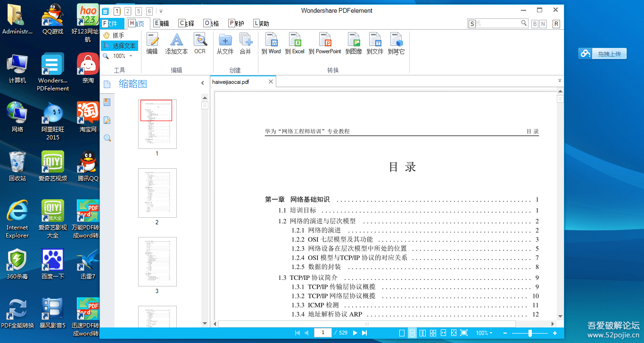The image size is (644, 343).
Task: Zoom in with plus button
Action: pyautogui.click(x=554, y=333)
